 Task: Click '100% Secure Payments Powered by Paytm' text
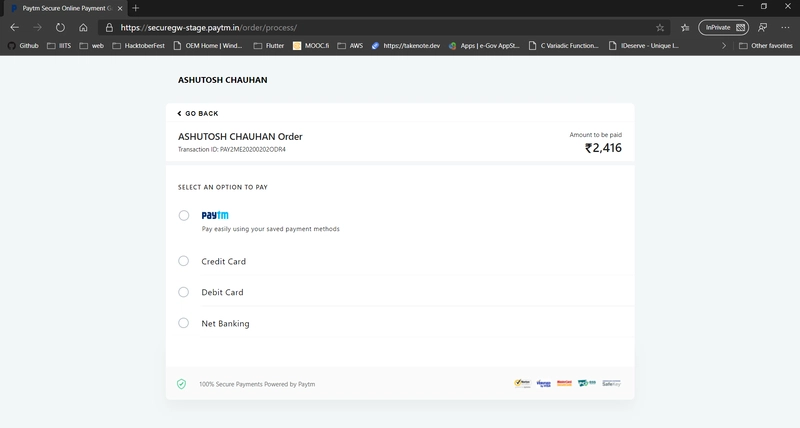(257, 384)
